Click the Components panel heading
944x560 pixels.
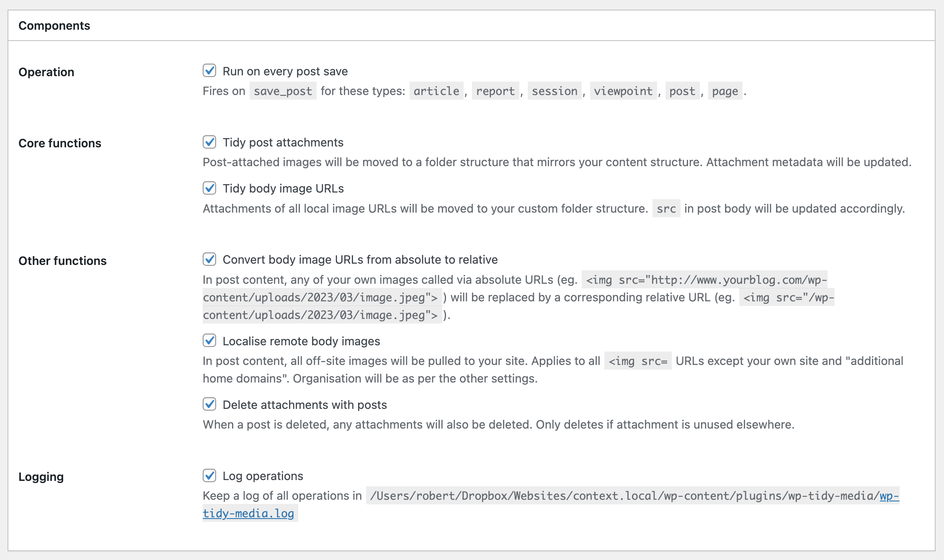pos(54,26)
